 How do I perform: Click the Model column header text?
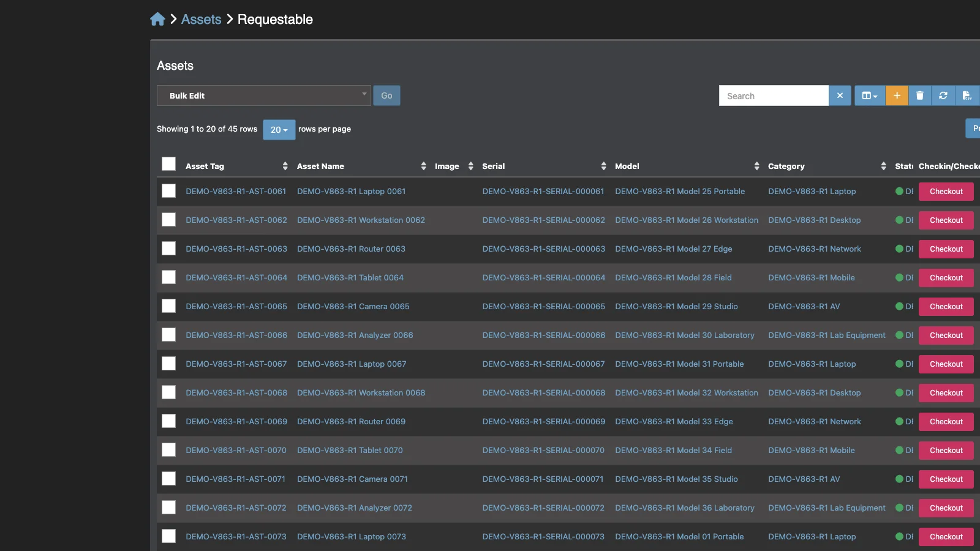click(x=627, y=166)
